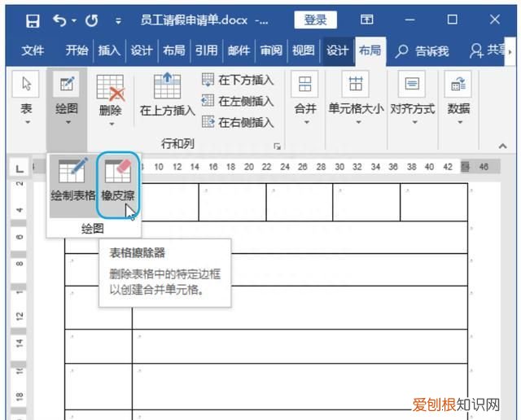Open the 表 select dropdown
The width and height of the screenshot is (521, 420).
(26, 98)
